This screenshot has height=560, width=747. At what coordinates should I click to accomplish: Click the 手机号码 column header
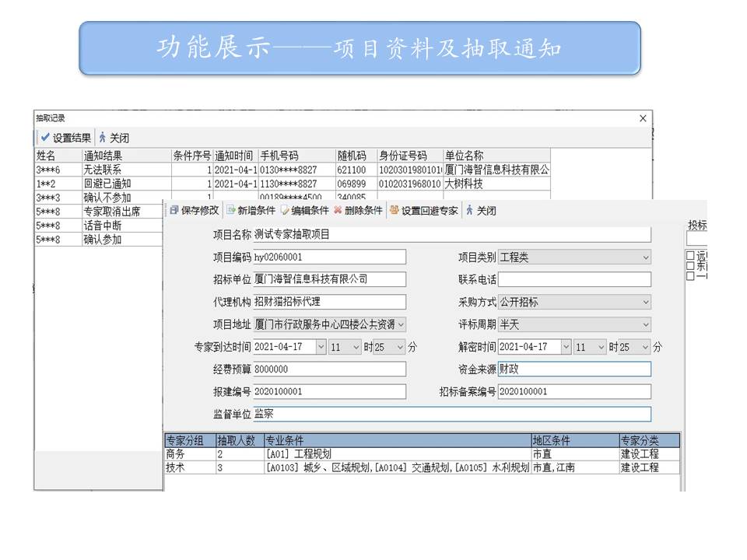click(297, 156)
